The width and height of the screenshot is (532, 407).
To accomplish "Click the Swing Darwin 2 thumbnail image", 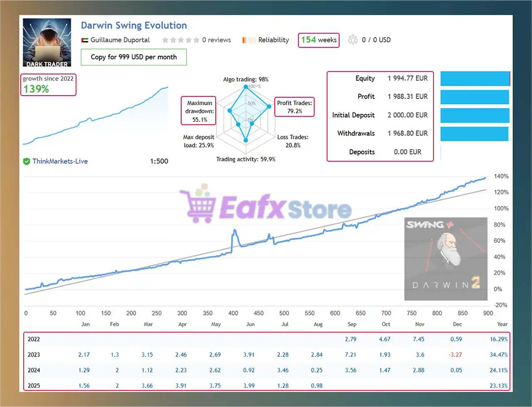I will click(446, 259).
